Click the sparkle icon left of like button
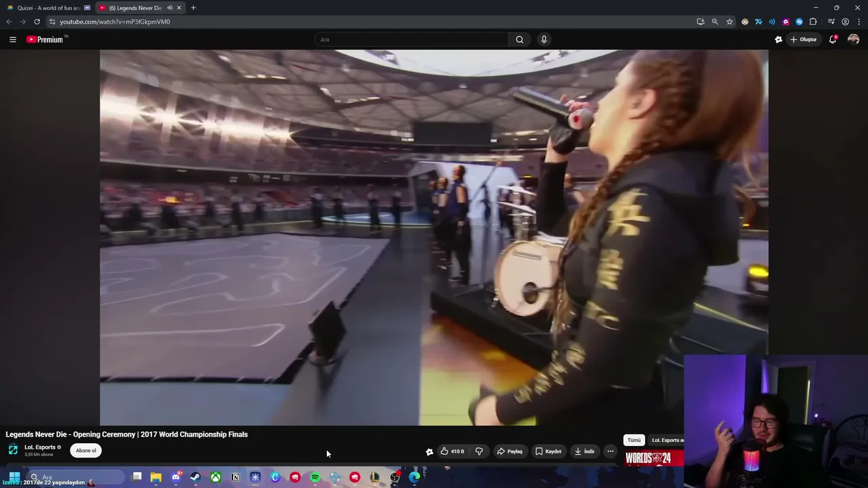The height and width of the screenshot is (488, 868). (x=429, y=451)
